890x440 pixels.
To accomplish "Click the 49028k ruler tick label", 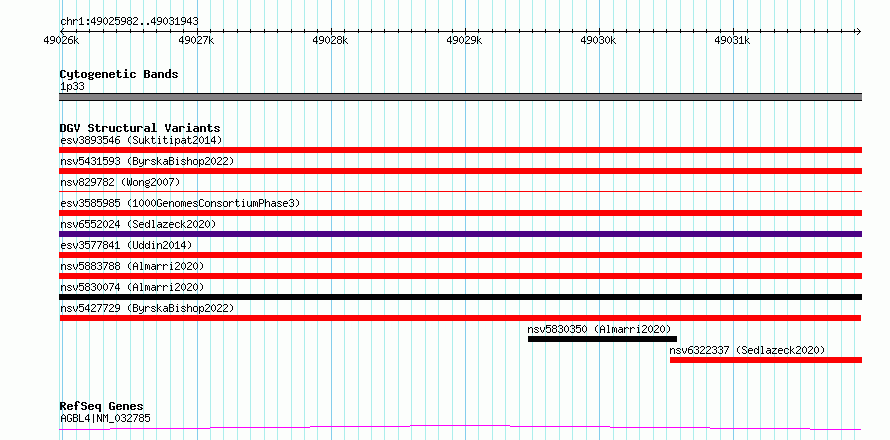I will point(330,40).
